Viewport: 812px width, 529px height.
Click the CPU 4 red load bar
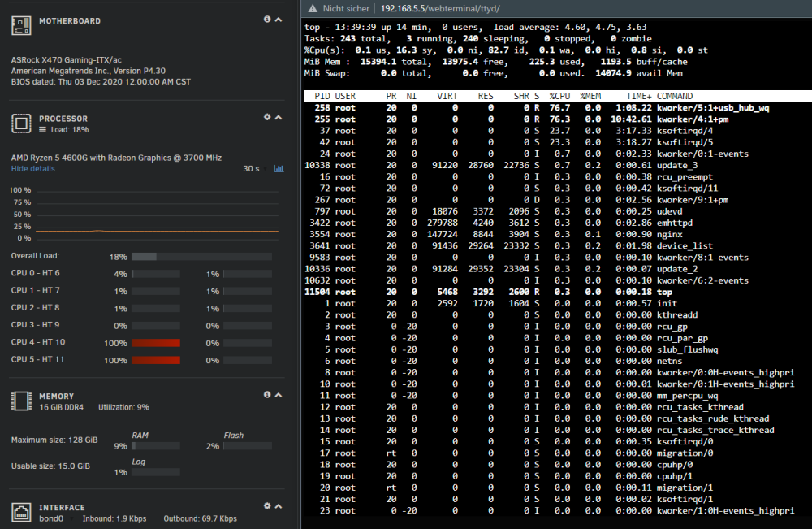[x=156, y=343]
